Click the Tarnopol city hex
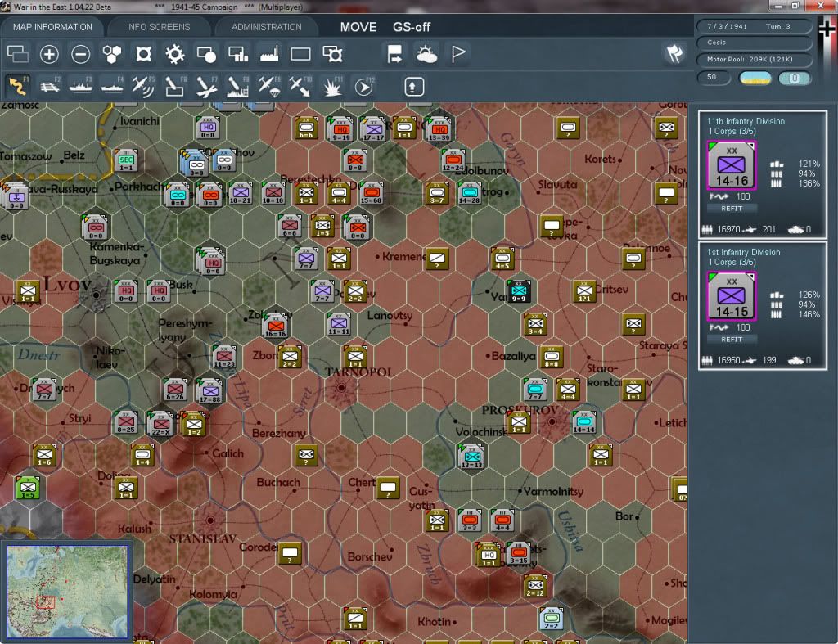The width and height of the screenshot is (838, 644). point(341,388)
